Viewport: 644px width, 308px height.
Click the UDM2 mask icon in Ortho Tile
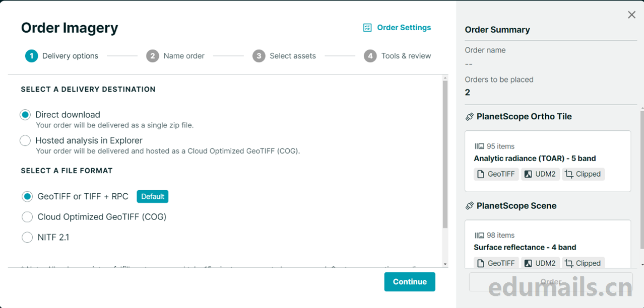click(x=528, y=174)
